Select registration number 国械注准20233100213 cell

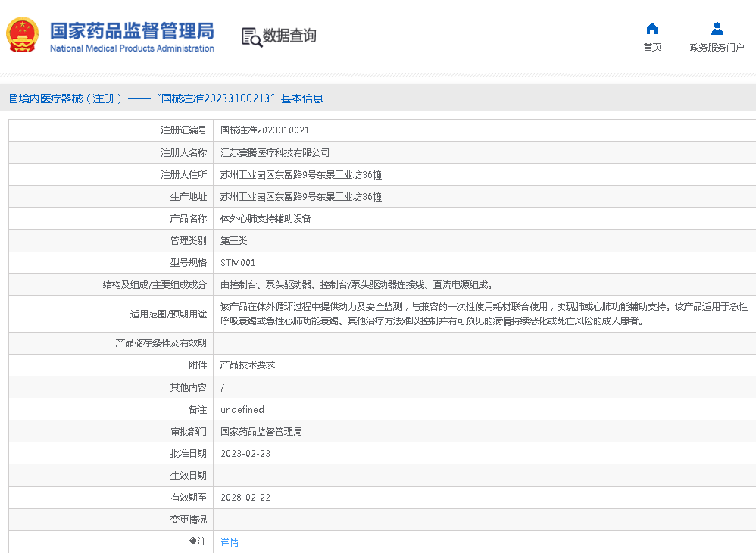267,130
